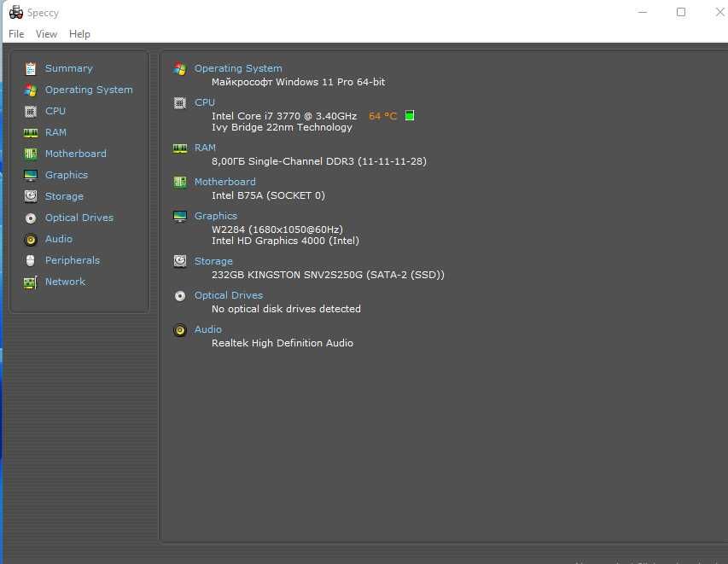The width and height of the screenshot is (728, 564).
Task: Click the 'Intel B75A (SOCKET 0)' text
Action: [x=268, y=195]
